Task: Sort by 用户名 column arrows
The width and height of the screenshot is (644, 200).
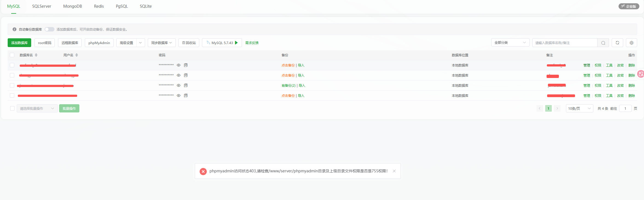Action: (77, 55)
